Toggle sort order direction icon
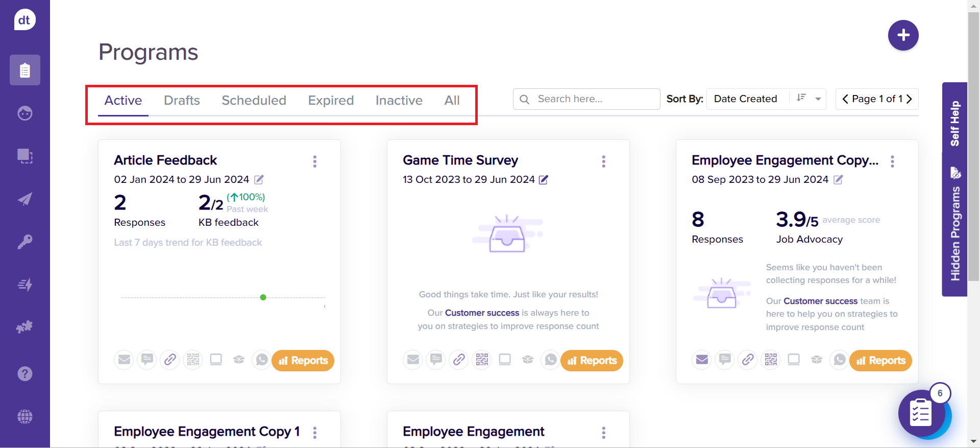Screen dimensions: 980x448 801,98
